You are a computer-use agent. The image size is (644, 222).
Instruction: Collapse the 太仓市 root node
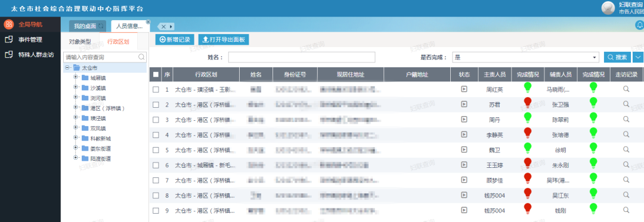[x=67, y=68]
